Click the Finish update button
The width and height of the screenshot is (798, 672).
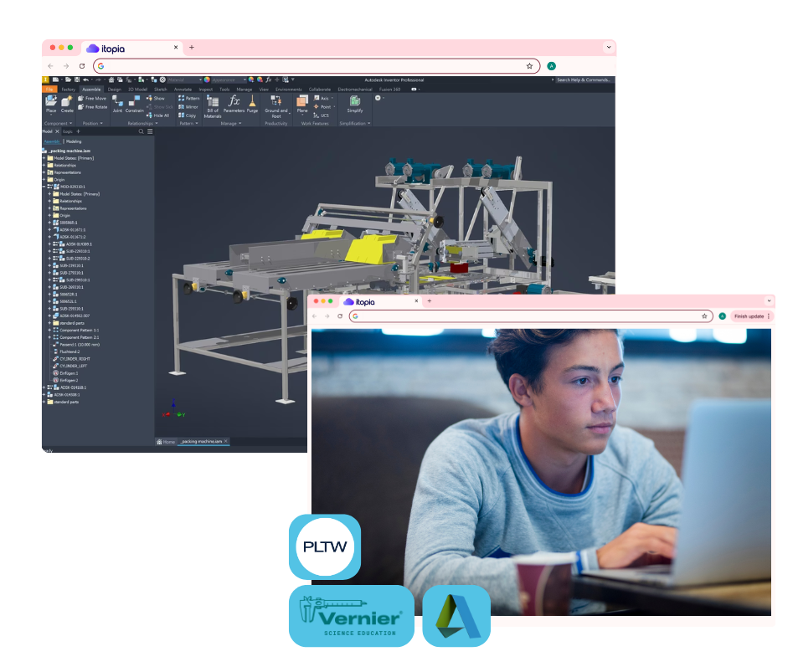point(752,316)
